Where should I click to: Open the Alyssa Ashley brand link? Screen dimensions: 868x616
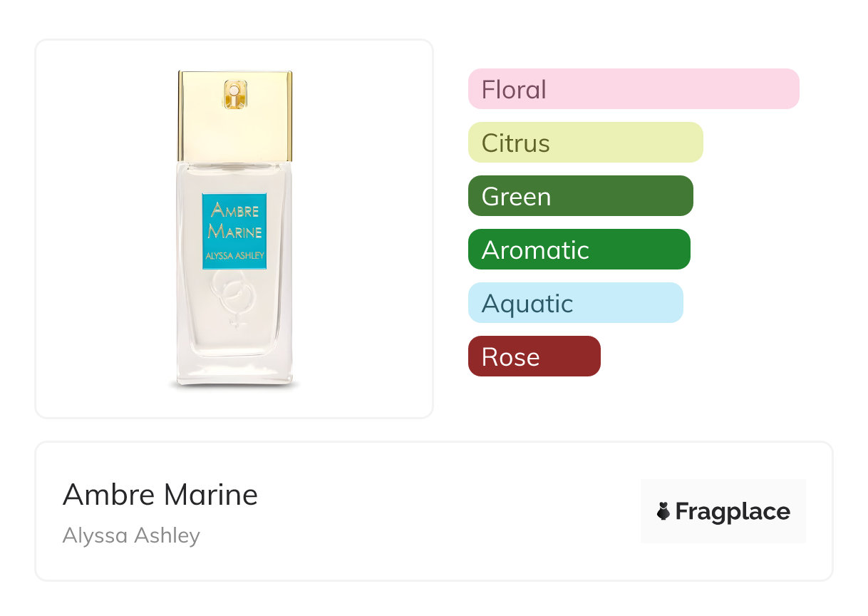tap(131, 535)
